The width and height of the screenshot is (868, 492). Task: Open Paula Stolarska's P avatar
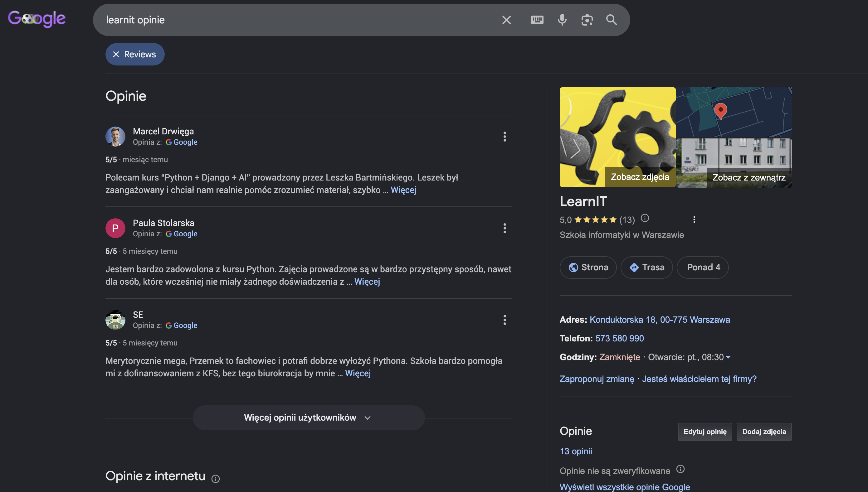click(115, 228)
